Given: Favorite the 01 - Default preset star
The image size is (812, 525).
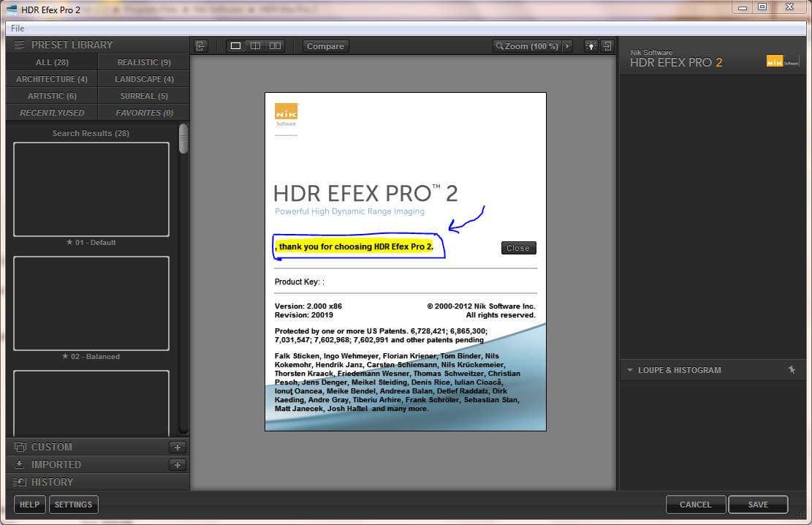Looking at the screenshot, I should click(x=69, y=242).
